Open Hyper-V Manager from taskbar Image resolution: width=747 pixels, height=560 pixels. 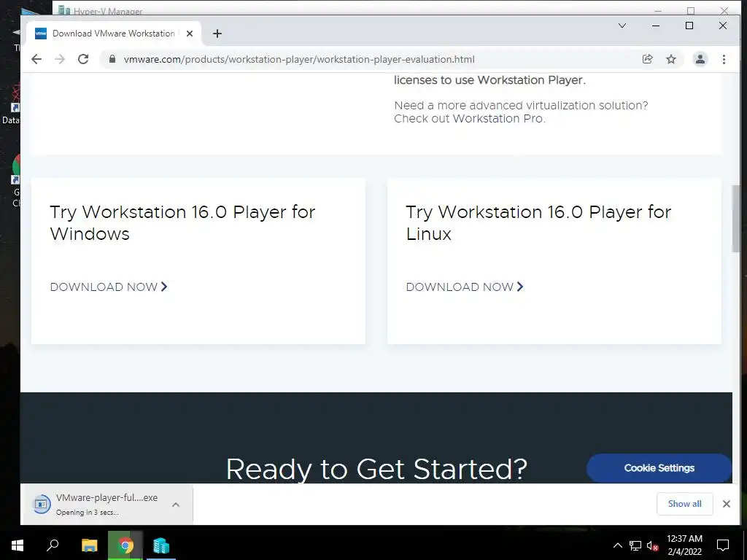tap(161, 545)
